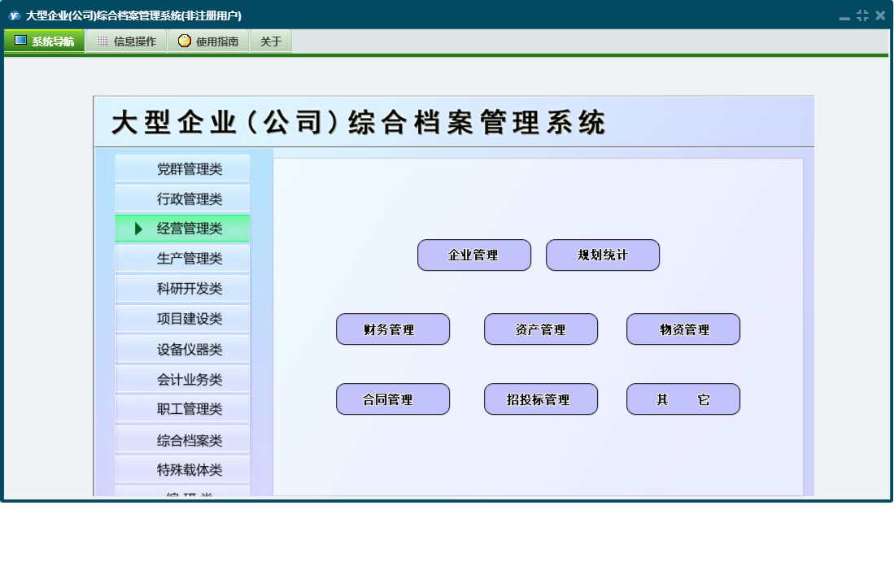Select 经营管理类 category
The image size is (894, 588).
pos(182,229)
